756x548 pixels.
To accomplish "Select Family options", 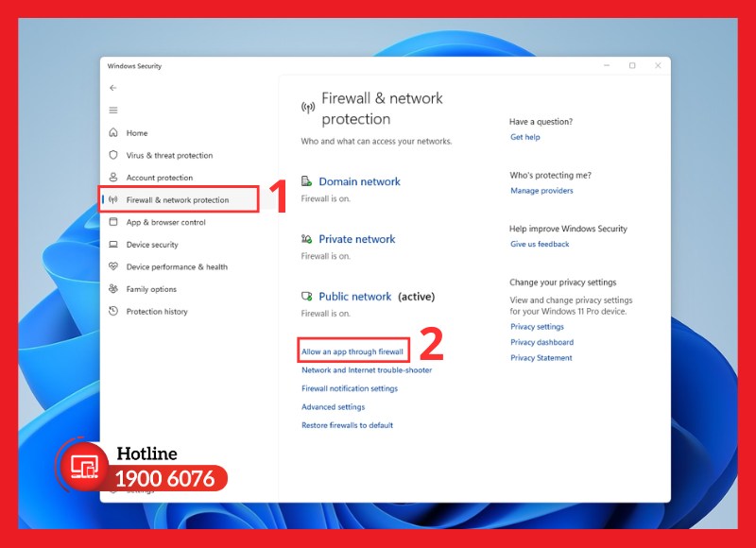I will pyautogui.click(x=151, y=289).
